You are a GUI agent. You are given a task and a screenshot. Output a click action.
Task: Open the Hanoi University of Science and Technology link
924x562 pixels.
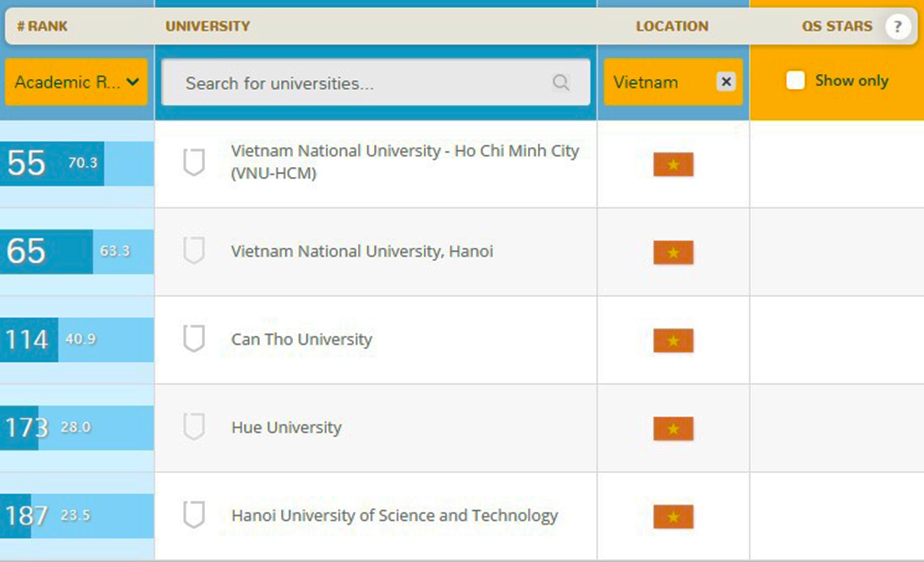(x=394, y=515)
